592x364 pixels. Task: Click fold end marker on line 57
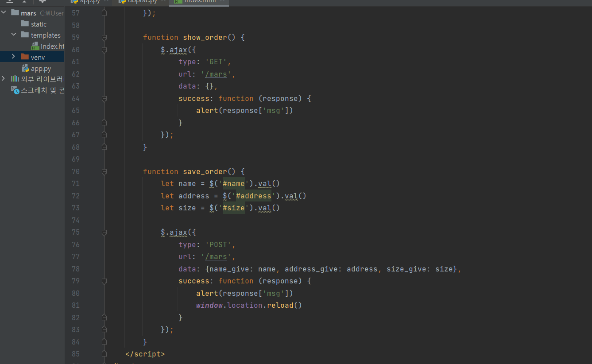[x=104, y=13]
